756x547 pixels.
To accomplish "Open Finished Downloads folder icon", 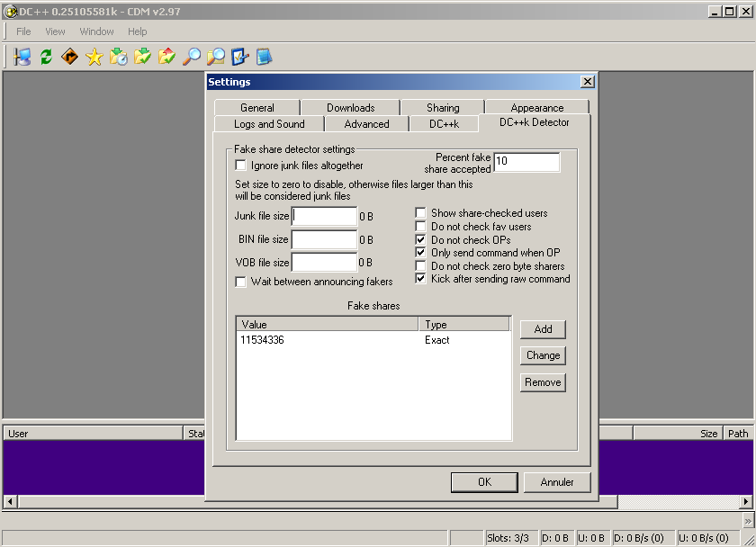I will (142, 57).
